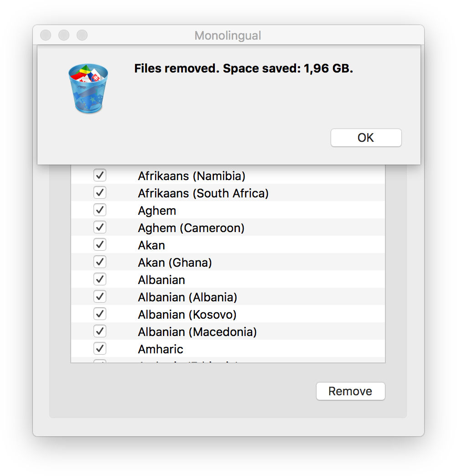Click the Remove button

[x=350, y=391]
